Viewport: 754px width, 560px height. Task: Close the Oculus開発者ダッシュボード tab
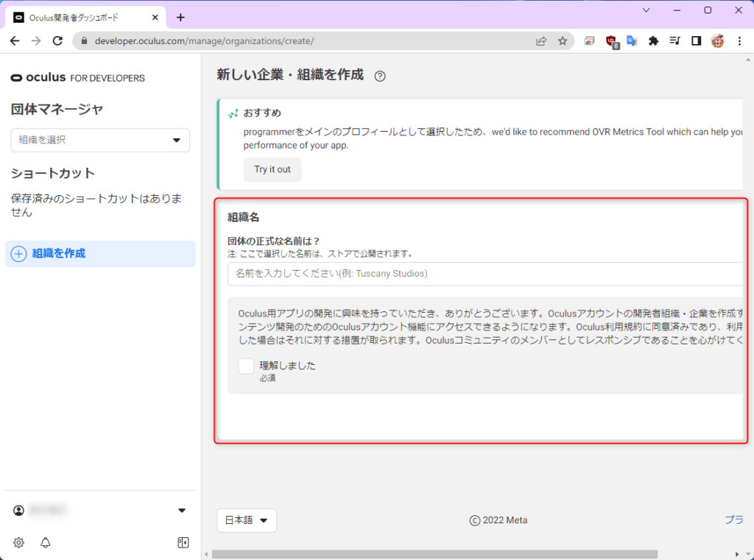[155, 18]
